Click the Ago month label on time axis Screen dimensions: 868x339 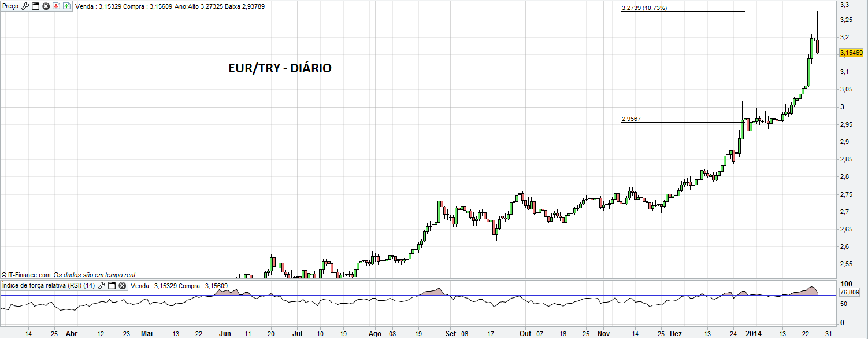(x=375, y=334)
